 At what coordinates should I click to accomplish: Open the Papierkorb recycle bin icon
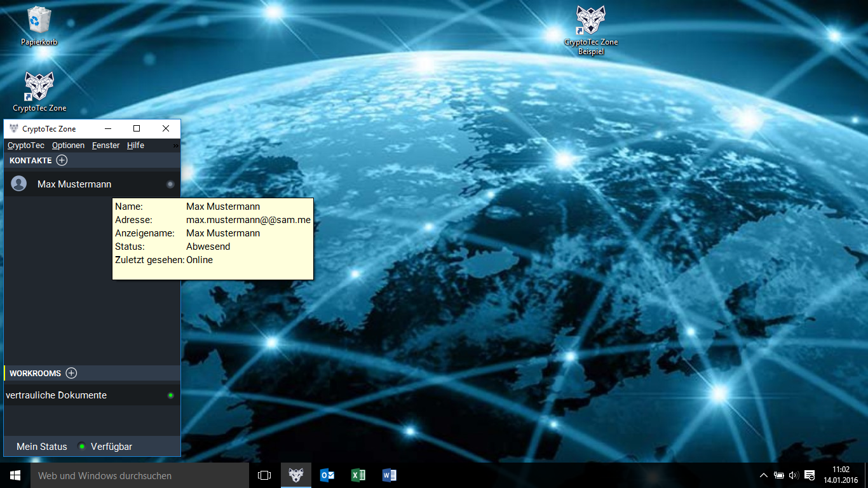pyautogui.click(x=39, y=26)
